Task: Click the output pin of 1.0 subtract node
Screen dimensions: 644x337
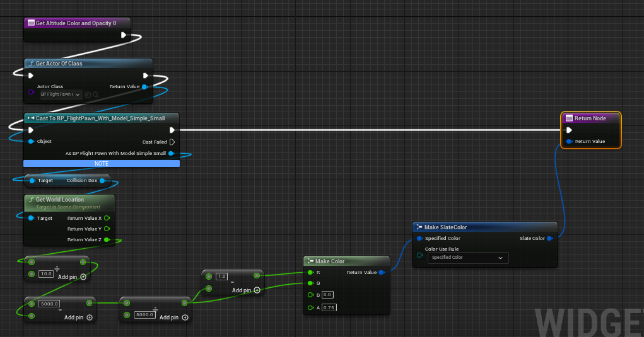Action: [x=257, y=276]
